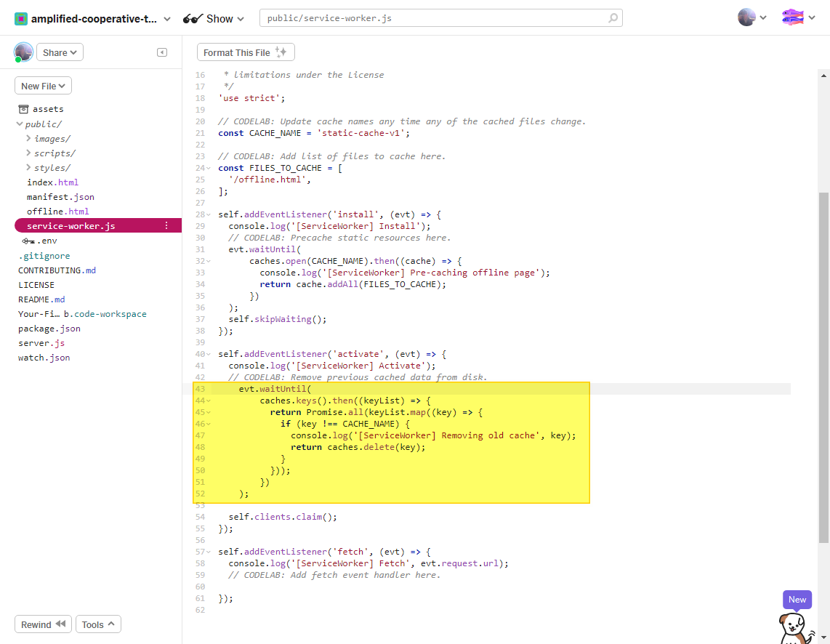Fold the install listener at line 28
The width and height of the screenshot is (830, 644).
click(x=209, y=215)
